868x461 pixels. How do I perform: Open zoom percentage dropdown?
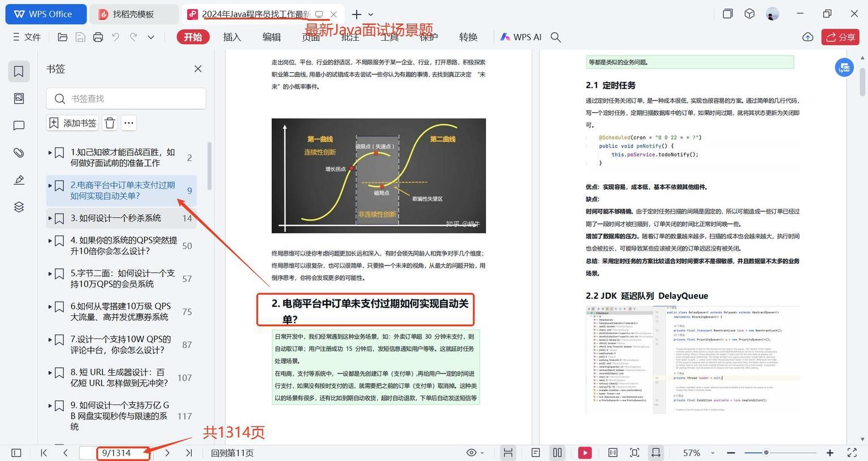712,453
